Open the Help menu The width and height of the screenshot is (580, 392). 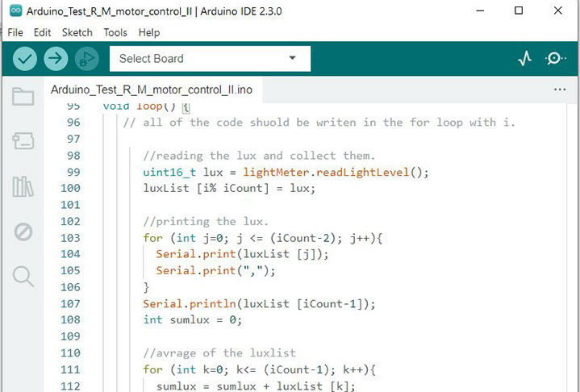pyautogui.click(x=149, y=32)
